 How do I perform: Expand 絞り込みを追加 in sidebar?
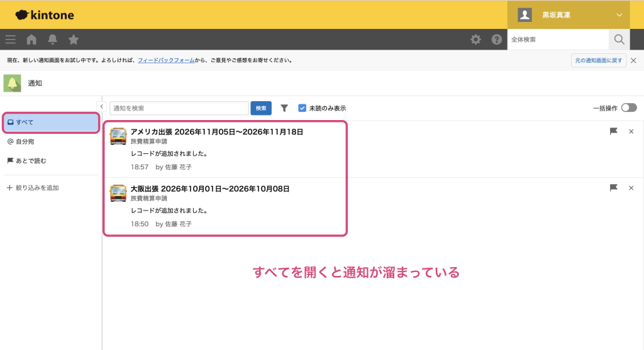33,188
